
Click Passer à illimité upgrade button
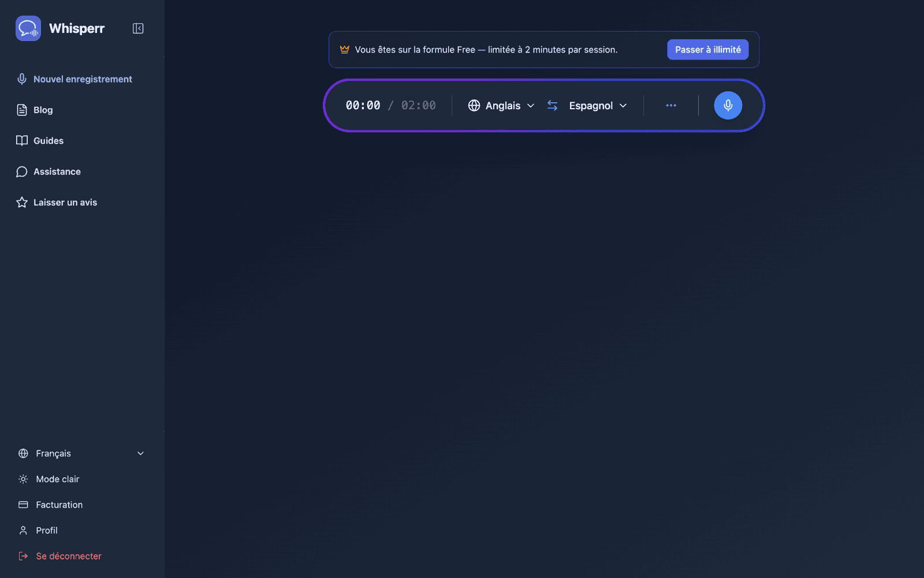pyautogui.click(x=707, y=50)
